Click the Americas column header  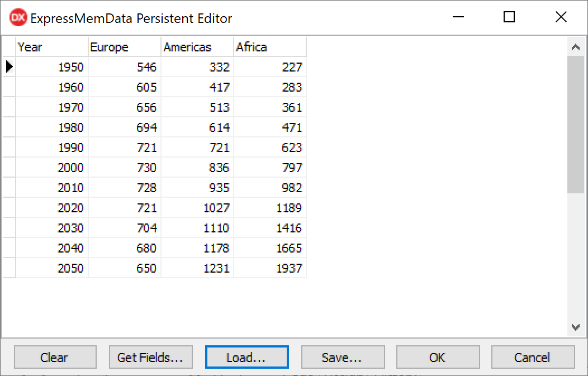coord(197,47)
